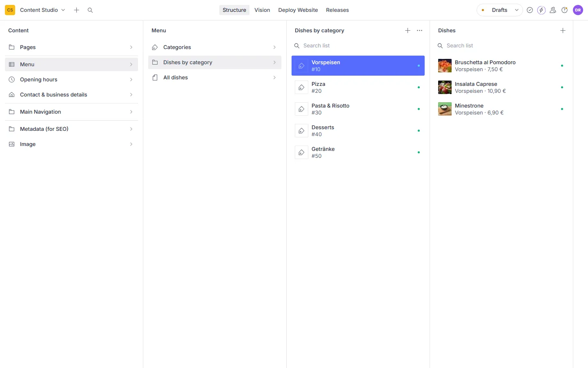Click the tag icon next to Desserts
The height and width of the screenshot is (368, 588).
(301, 131)
